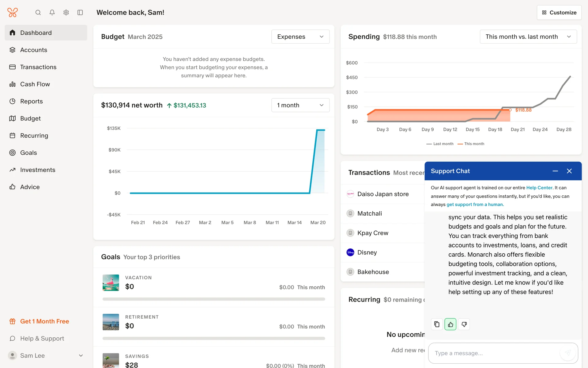This screenshot has height=368, width=588.
Task: Open the Cash Flow page
Action: [35, 84]
